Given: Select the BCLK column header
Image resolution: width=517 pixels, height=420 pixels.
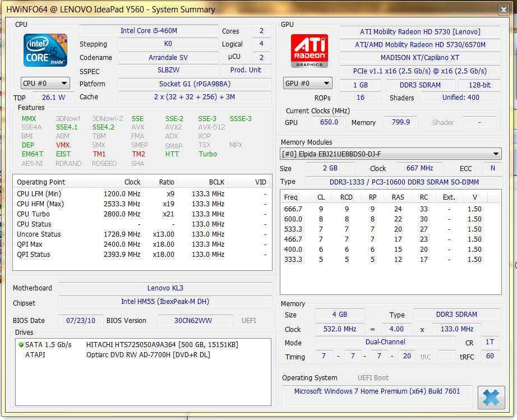Looking at the screenshot, I should point(202,182).
